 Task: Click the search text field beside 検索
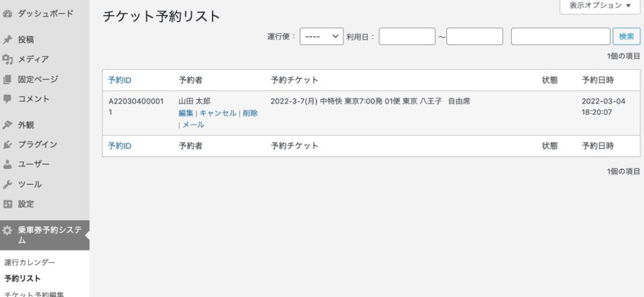[560, 36]
